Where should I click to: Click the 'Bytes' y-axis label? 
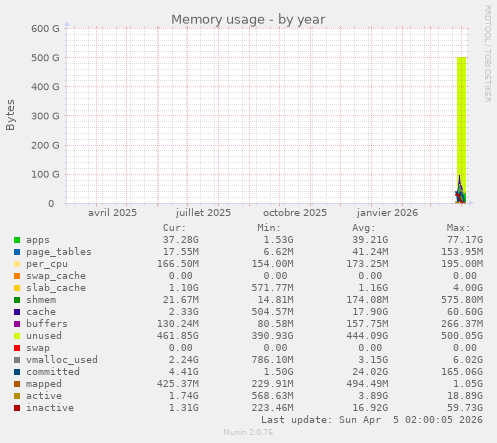click(10, 115)
